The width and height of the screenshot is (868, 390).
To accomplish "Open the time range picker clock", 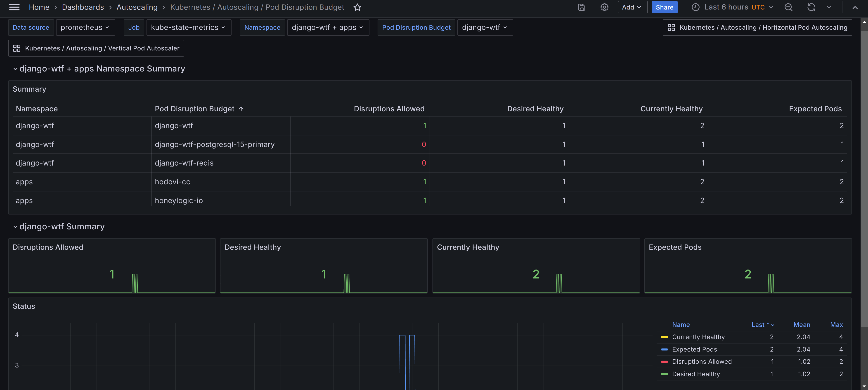I will tap(695, 7).
